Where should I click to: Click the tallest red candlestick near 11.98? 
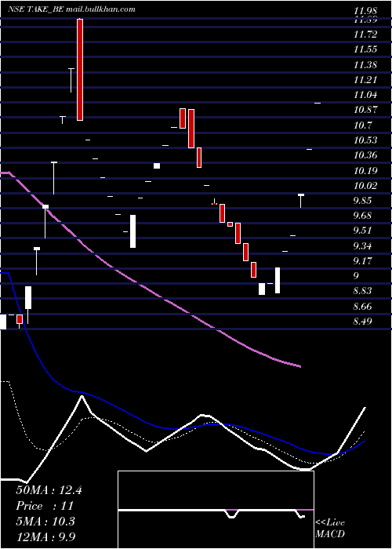click(80, 69)
